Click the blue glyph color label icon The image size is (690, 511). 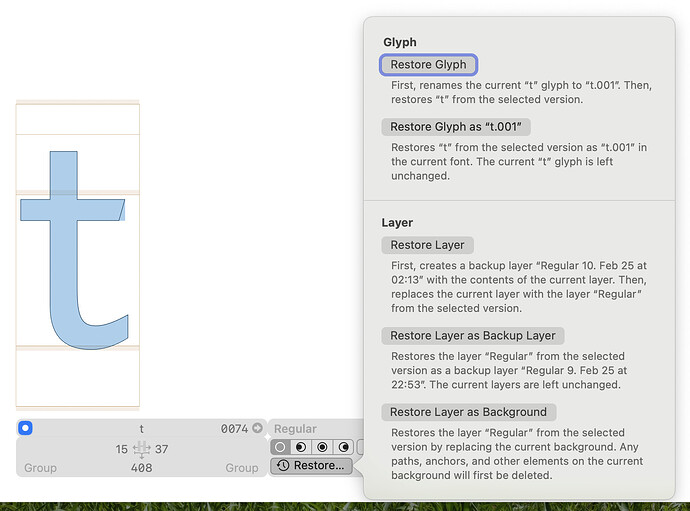click(x=26, y=428)
